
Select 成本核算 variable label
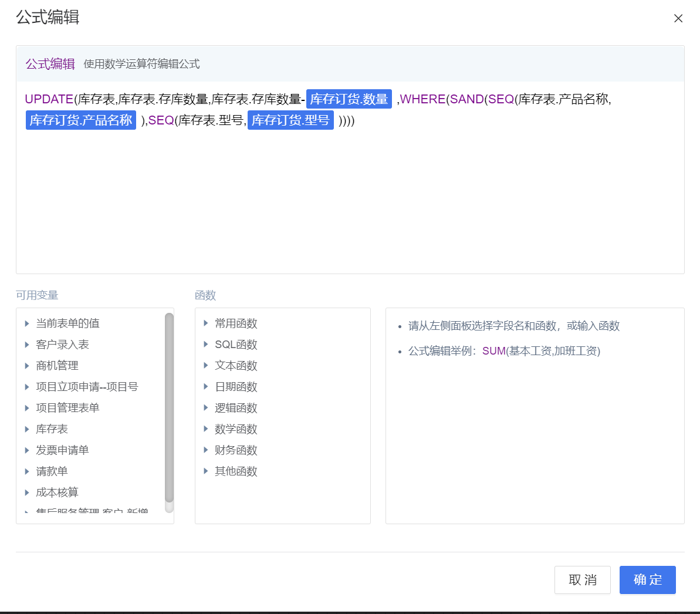[x=57, y=492]
